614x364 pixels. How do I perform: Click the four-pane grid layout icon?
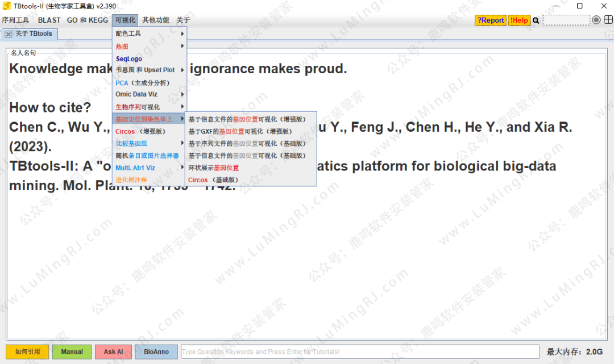point(607,20)
